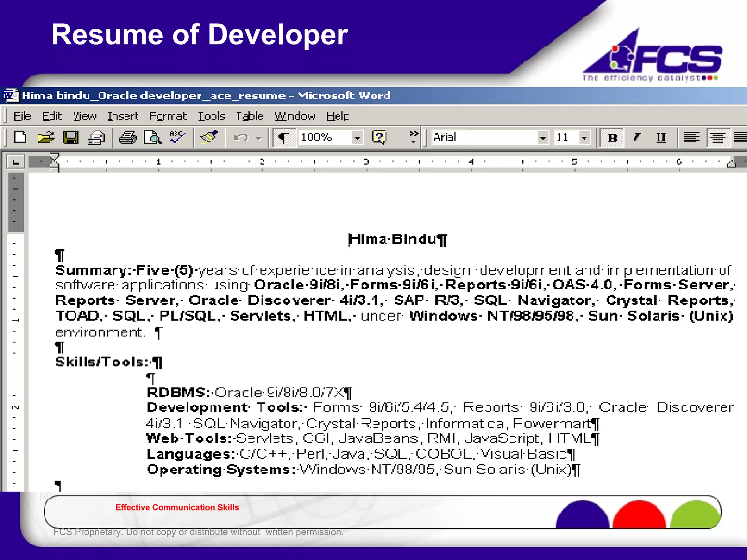Click the 'Operating Systems:' label
The image size is (747, 560).
pos(221,470)
